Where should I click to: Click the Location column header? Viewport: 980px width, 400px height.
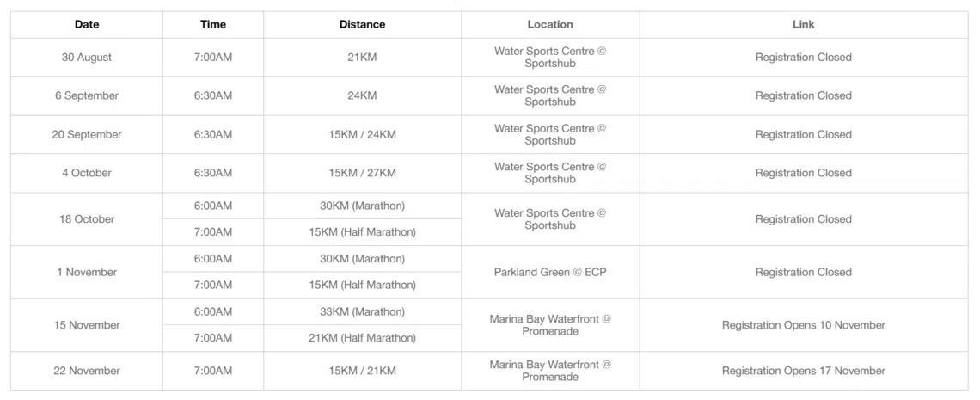[x=550, y=25]
